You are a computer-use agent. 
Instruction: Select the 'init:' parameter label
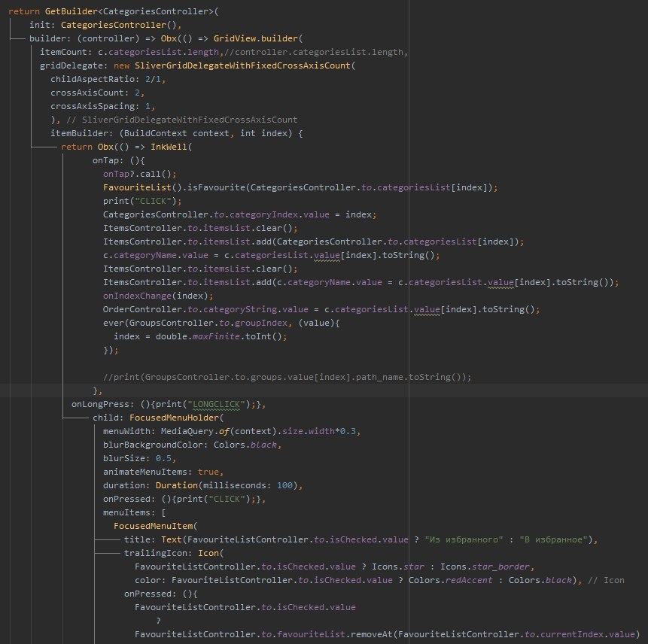pyautogui.click(x=42, y=25)
